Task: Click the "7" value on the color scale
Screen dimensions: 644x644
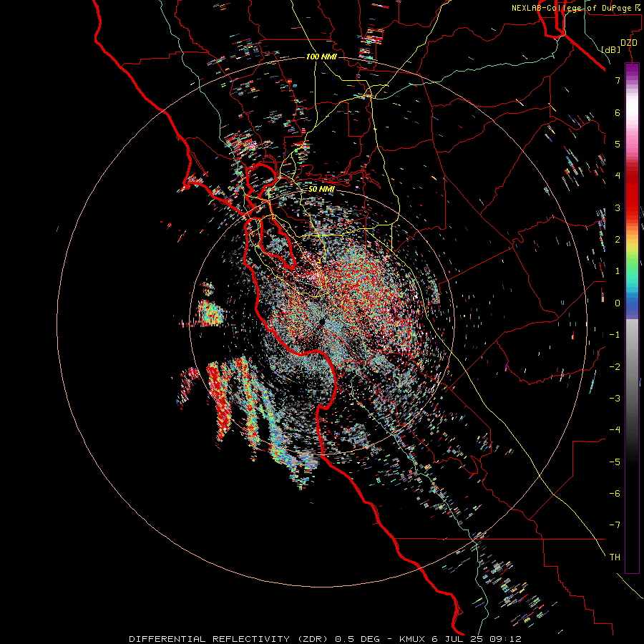Action: 618,80
